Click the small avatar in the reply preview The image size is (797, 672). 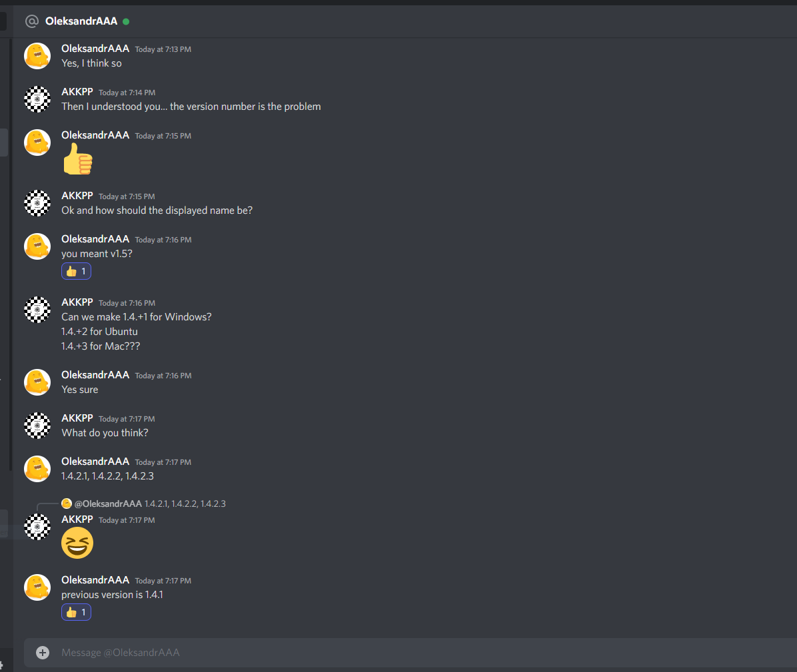tap(67, 504)
